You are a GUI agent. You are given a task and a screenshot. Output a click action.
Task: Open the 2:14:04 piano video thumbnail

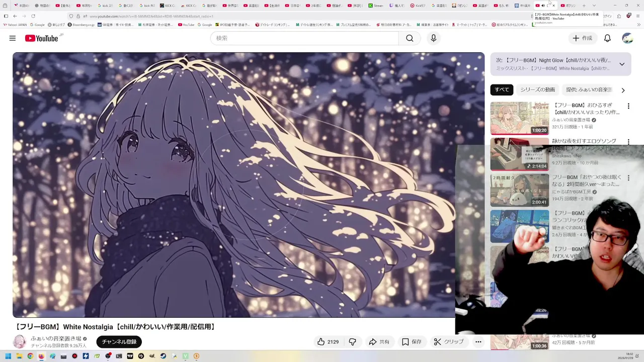(x=520, y=154)
